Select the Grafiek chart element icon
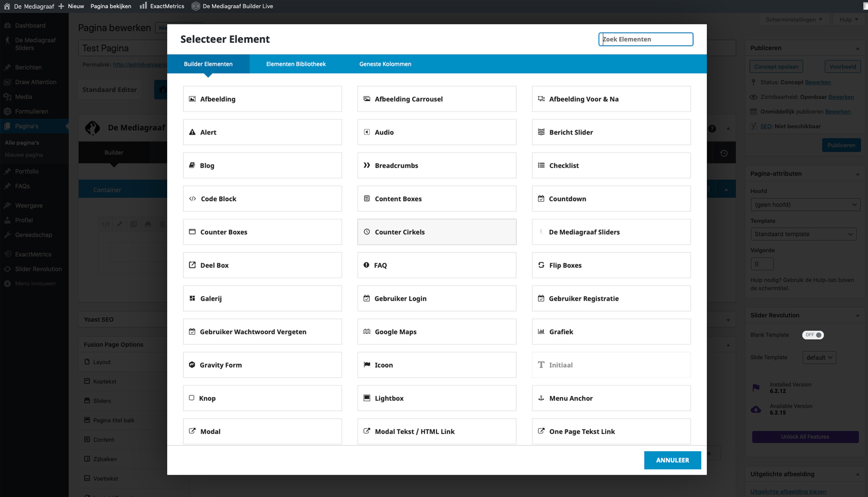868x497 pixels. click(x=541, y=332)
